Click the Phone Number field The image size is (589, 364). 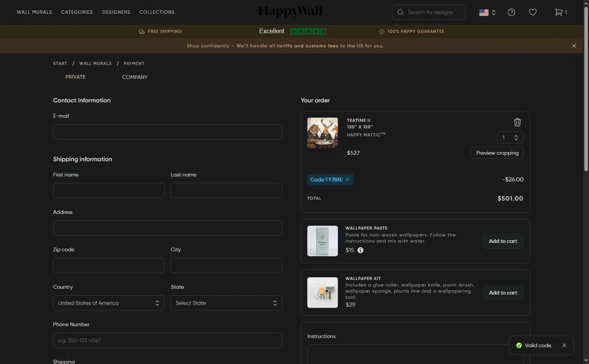pos(167,340)
